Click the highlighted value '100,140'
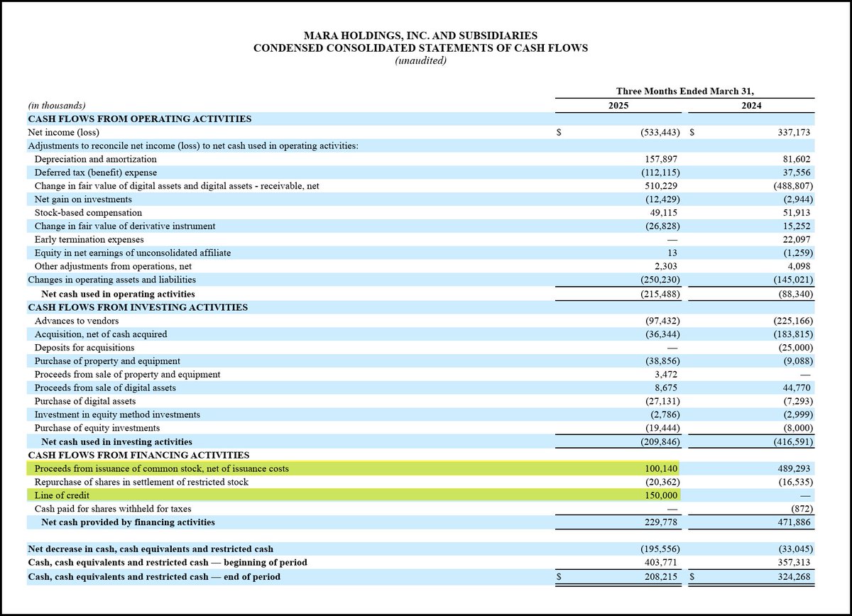Image resolution: width=852 pixels, height=616 pixels. [661, 469]
